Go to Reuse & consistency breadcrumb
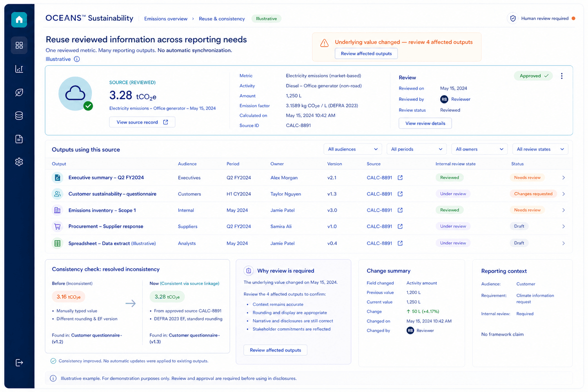The image size is (588, 392). point(222,19)
